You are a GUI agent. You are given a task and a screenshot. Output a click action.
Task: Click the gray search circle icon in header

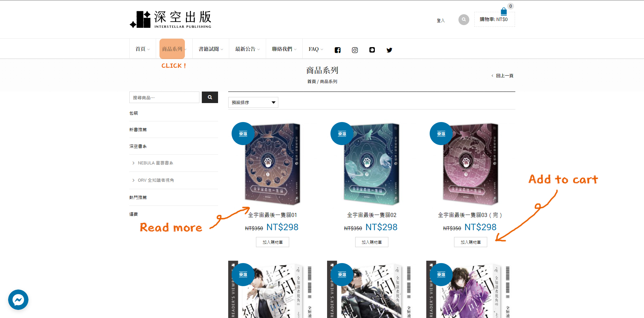[464, 19]
